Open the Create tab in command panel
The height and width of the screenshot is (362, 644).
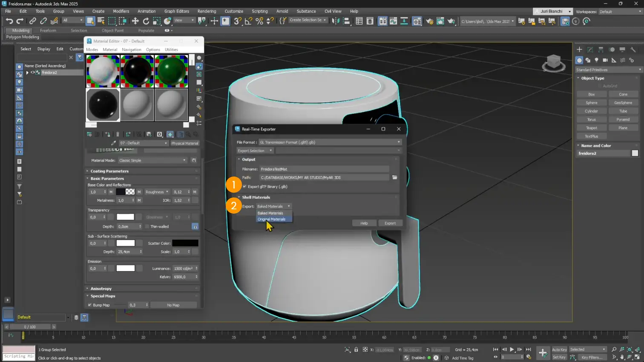(x=579, y=49)
